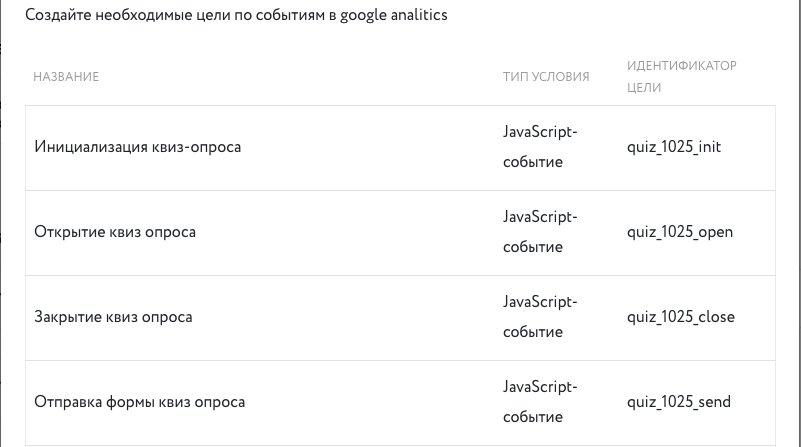Click JavaScript-событие in the Инициализация row
Viewport: 801px width, 447px height.
click(x=540, y=147)
